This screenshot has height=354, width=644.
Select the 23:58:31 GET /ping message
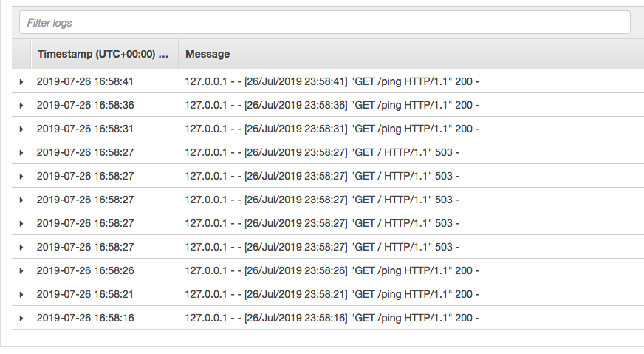tap(332, 129)
